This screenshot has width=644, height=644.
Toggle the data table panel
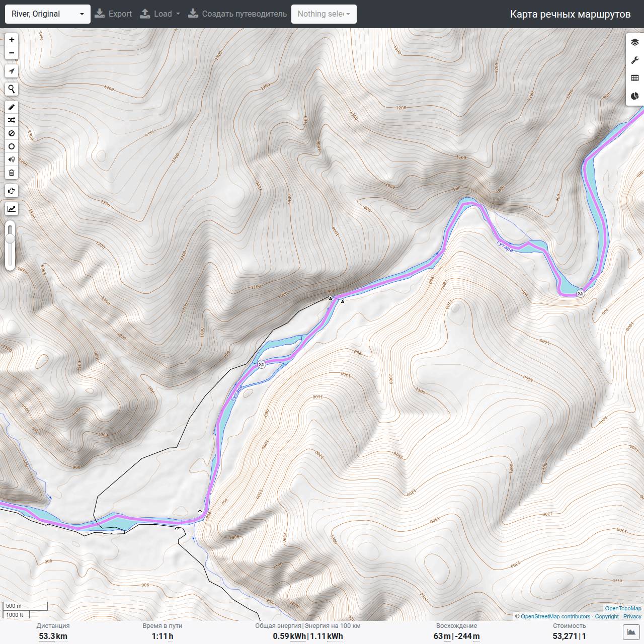tap(635, 78)
